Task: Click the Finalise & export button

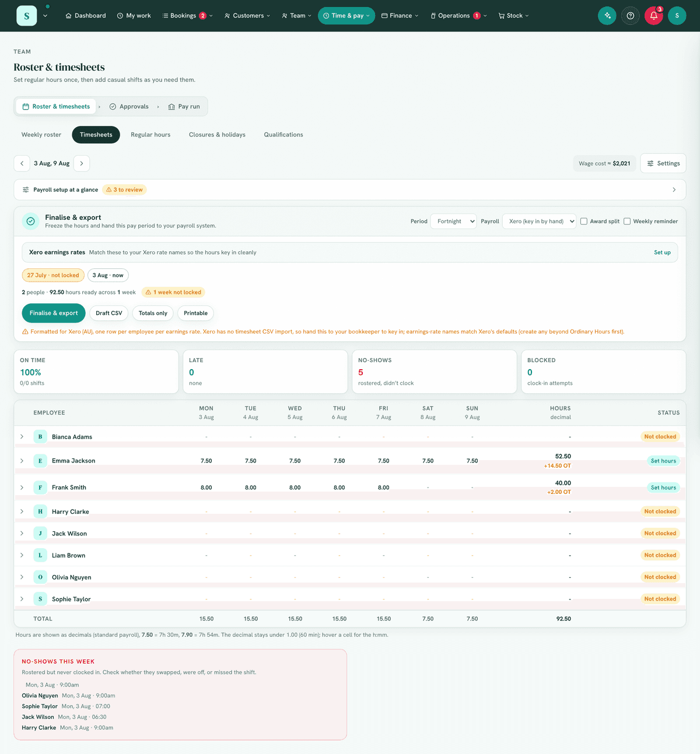Action: point(54,313)
